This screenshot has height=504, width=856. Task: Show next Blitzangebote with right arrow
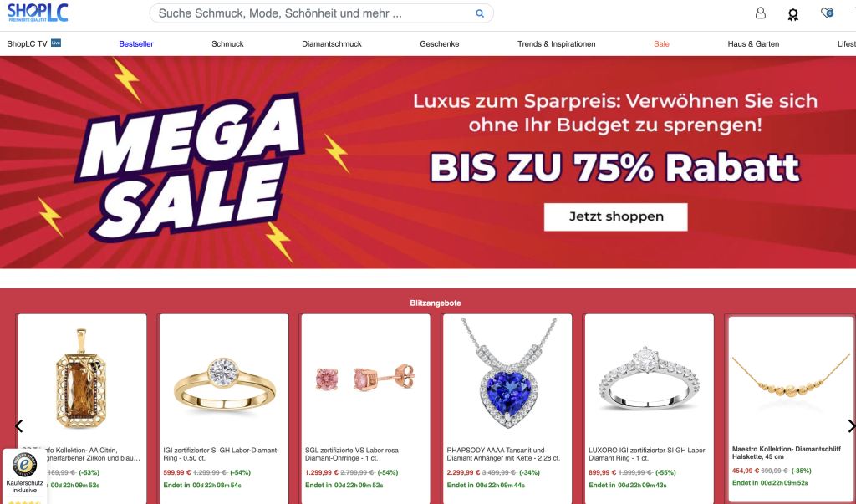[x=850, y=426]
